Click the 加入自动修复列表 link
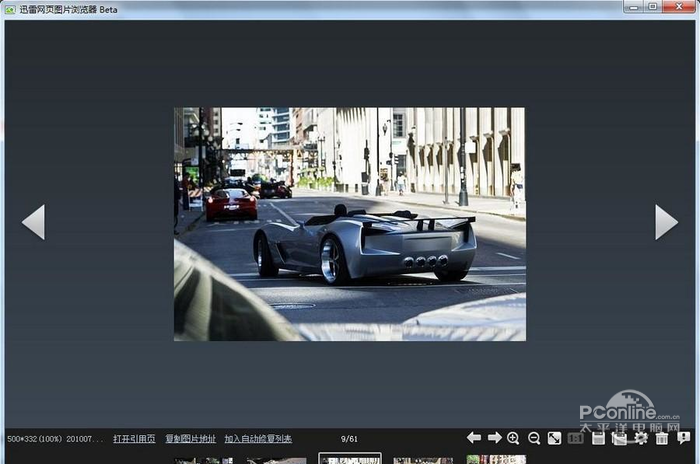700x464 pixels. click(x=258, y=439)
